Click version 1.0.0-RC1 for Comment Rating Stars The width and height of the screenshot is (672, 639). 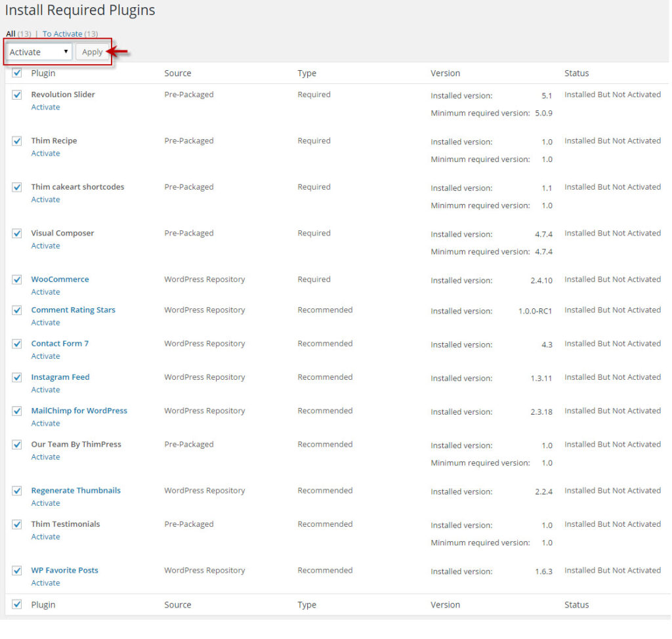point(535,311)
